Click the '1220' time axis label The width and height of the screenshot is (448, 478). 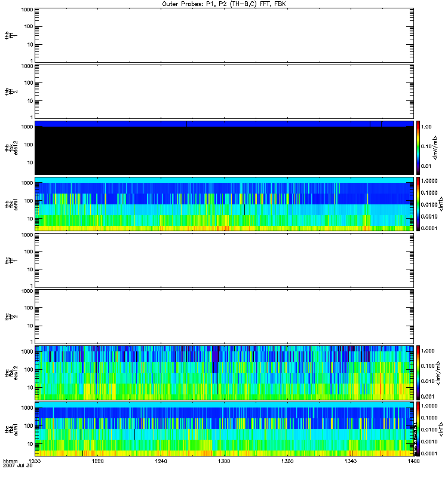pos(97,461)
